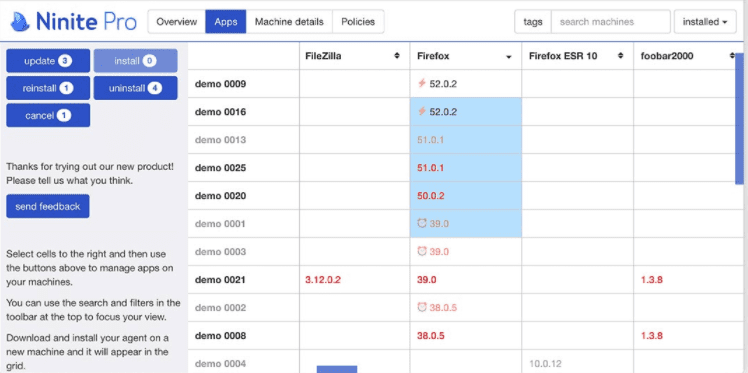Sort by Firefox ESR 10 column arrows
Viewport: 748px width, 373px height.
click(x=621, y=56)
